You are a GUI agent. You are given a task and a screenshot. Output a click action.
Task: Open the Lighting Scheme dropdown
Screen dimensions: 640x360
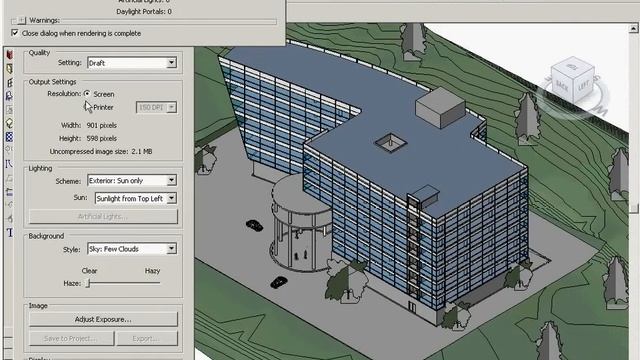click(x=172, y=180)
